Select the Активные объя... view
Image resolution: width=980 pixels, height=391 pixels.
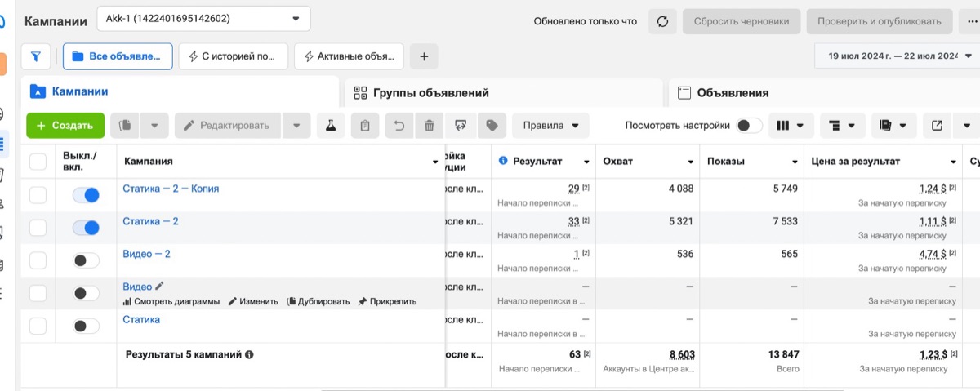[350, 56]
